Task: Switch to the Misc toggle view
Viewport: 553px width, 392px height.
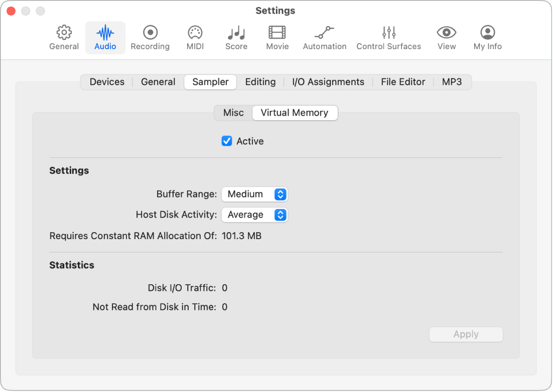Action: (x=234, y=113)
